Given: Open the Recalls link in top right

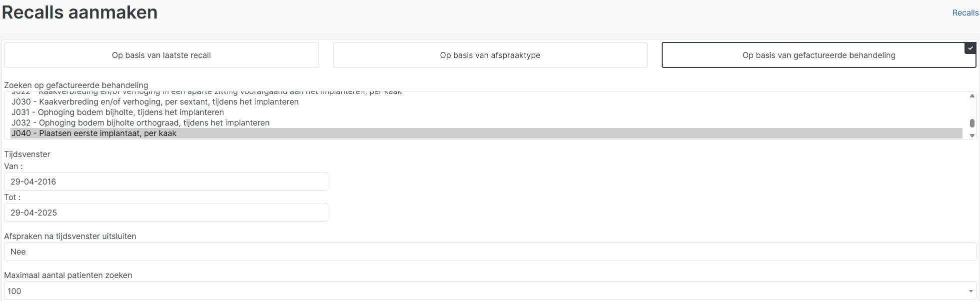Looking at the screenshot, I should click(x=965, y=13).
